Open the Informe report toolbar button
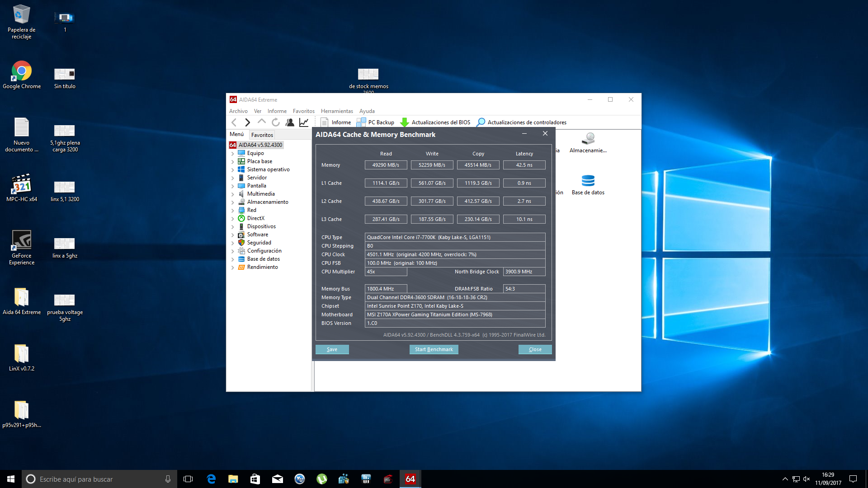Image resolution: width=868 pixels, height=488 pixels. click(335, 122)
